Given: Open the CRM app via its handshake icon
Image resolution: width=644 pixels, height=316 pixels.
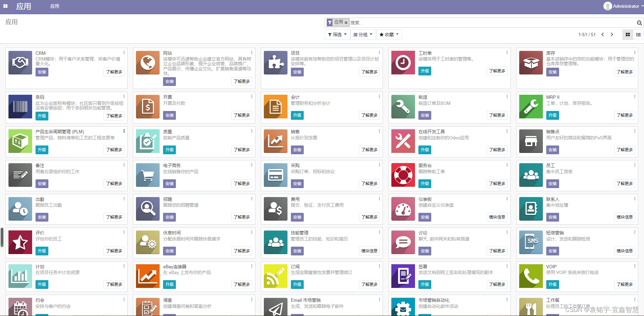Looking at the screenshot, I should pyautogui.click(x=20, y=63).
